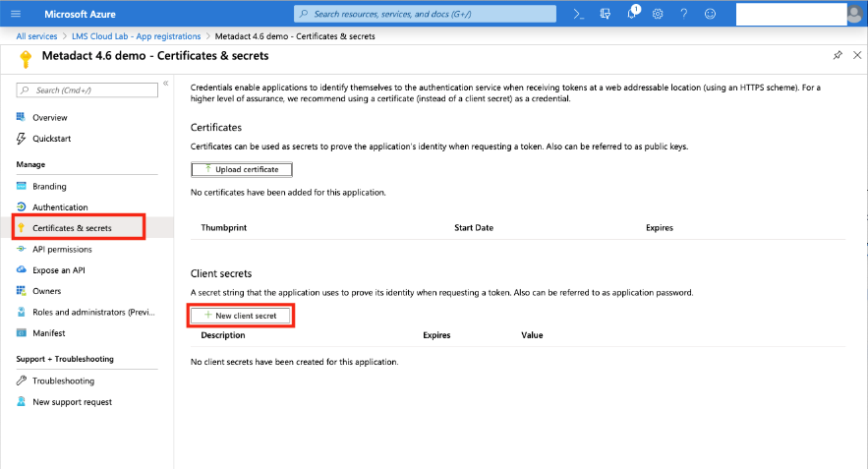Click the Troubleshooting wrench icon
The image size is (868, 469).
(x=21, y=381)
